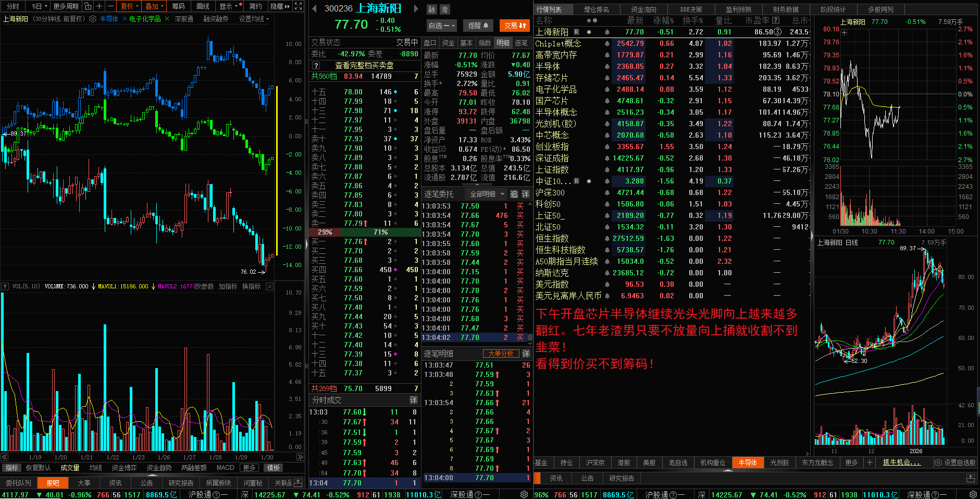
Task: Open chart settings gear beside 上海新阳 title
Action: tap(93, 19)
